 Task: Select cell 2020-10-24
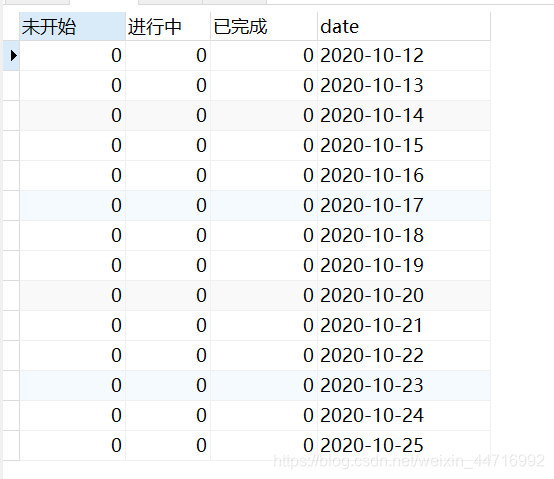coord(404,415)
